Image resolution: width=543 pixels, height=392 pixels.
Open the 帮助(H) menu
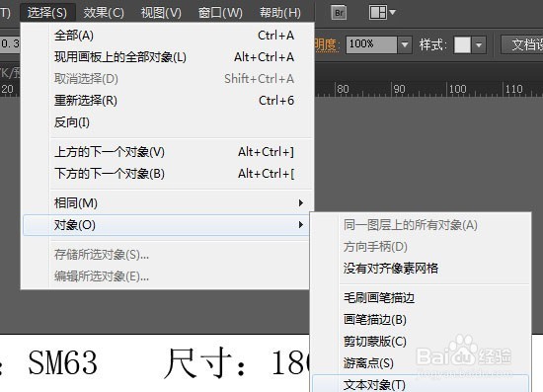tap(280, 13)
